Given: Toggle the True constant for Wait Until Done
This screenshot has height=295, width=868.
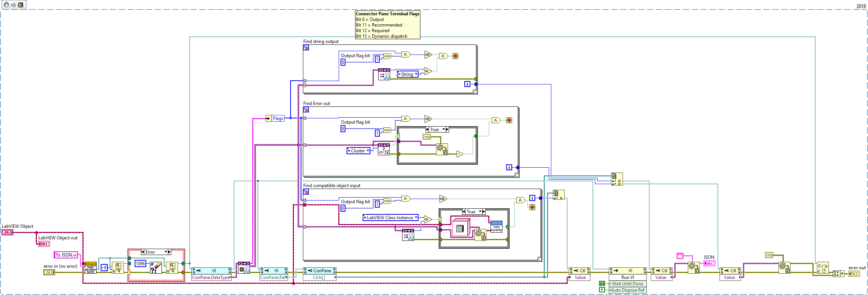Looking at the screenshot, I should (x=602, y=284).
